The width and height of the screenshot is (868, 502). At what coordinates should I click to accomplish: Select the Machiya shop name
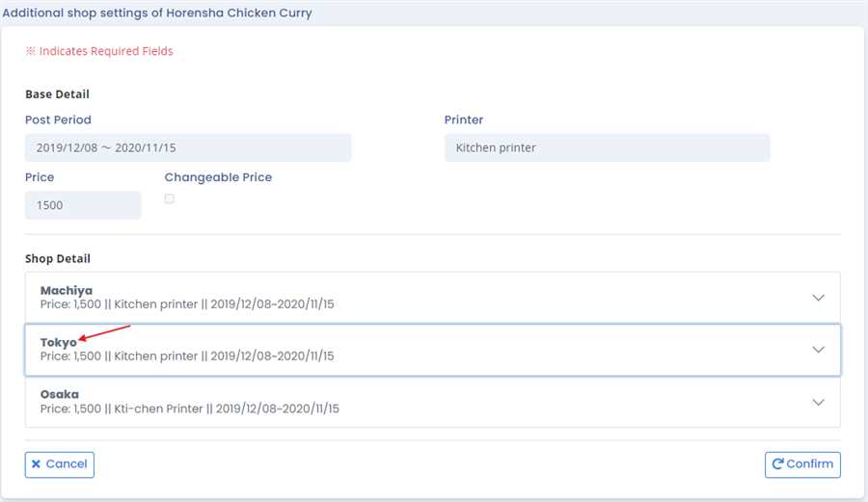coord(67,290)
